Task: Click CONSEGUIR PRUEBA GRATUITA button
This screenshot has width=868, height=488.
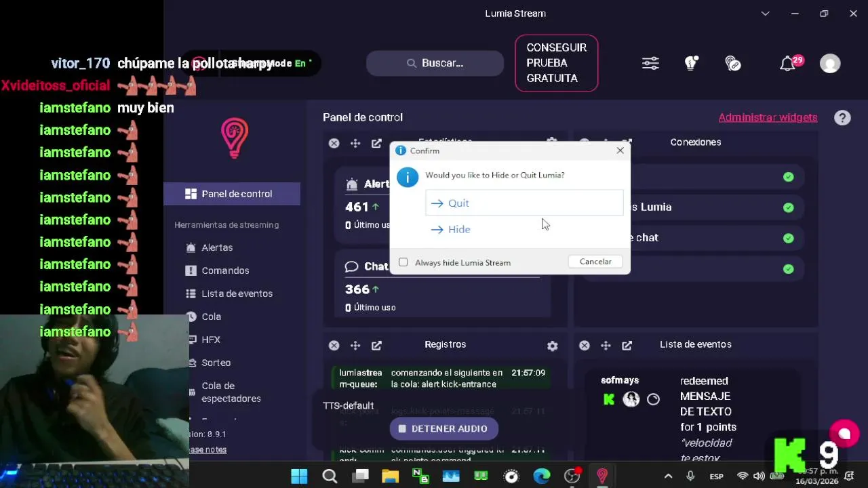Action: click(556, 63)
